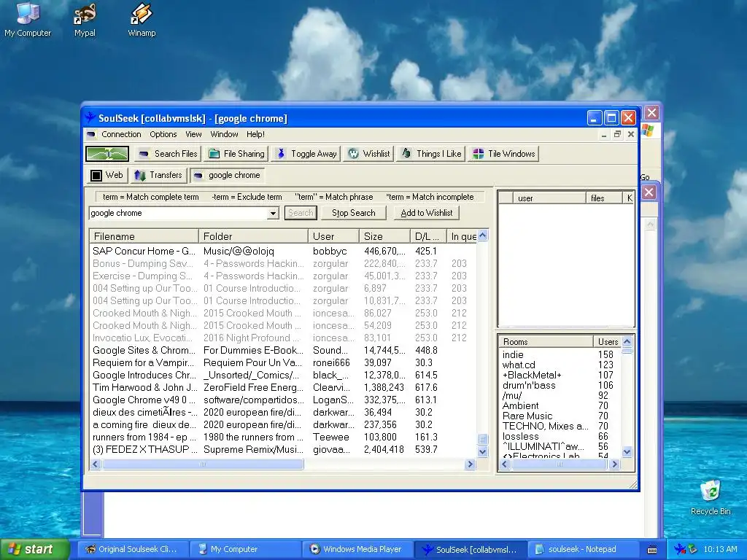Click the SoulSeek tray icon near clock
Screen dimensions: 747x560
tap(680, 550)
